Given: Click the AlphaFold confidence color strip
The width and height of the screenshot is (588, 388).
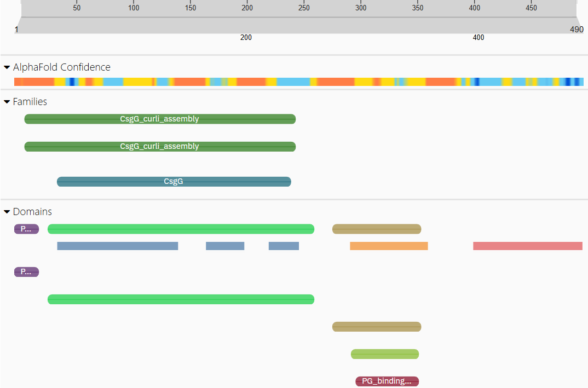Looking at the screenshot, I should (299, 82).
